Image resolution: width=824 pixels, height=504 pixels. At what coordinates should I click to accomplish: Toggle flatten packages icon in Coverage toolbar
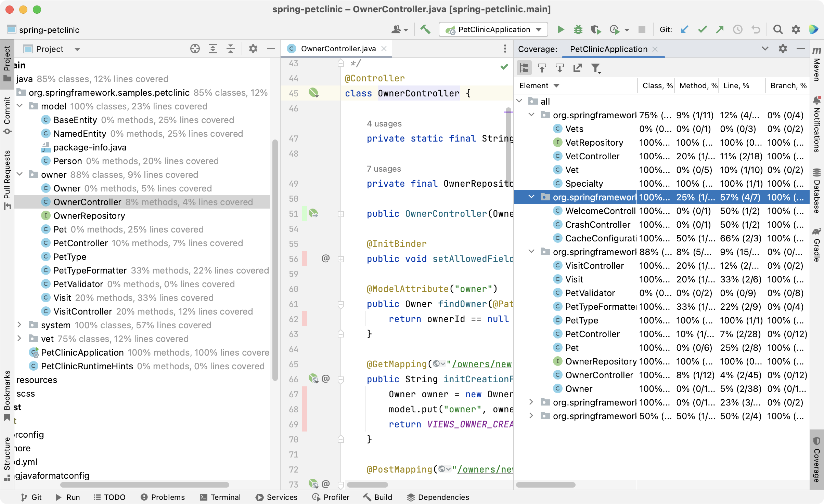pos(524,68)
